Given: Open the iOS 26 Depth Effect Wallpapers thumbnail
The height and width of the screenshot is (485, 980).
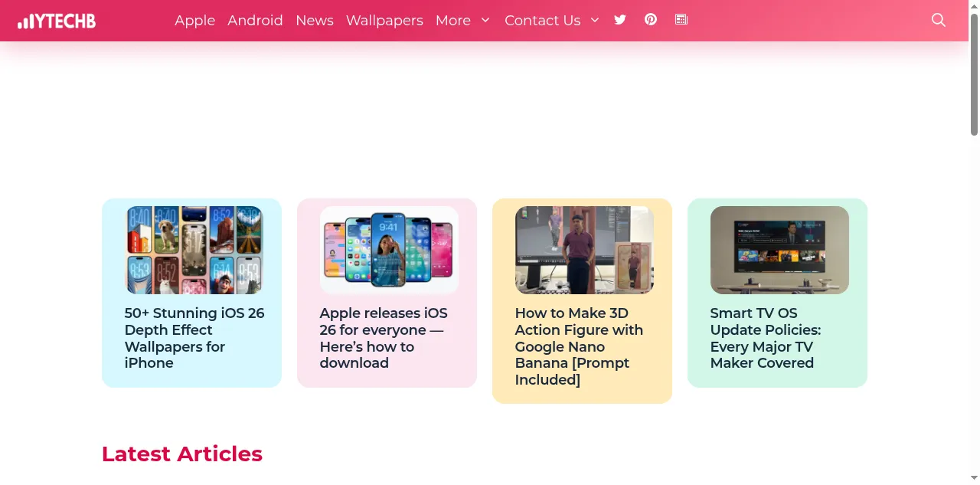Looking at the screenshot, I should click(x=194, y=250).
